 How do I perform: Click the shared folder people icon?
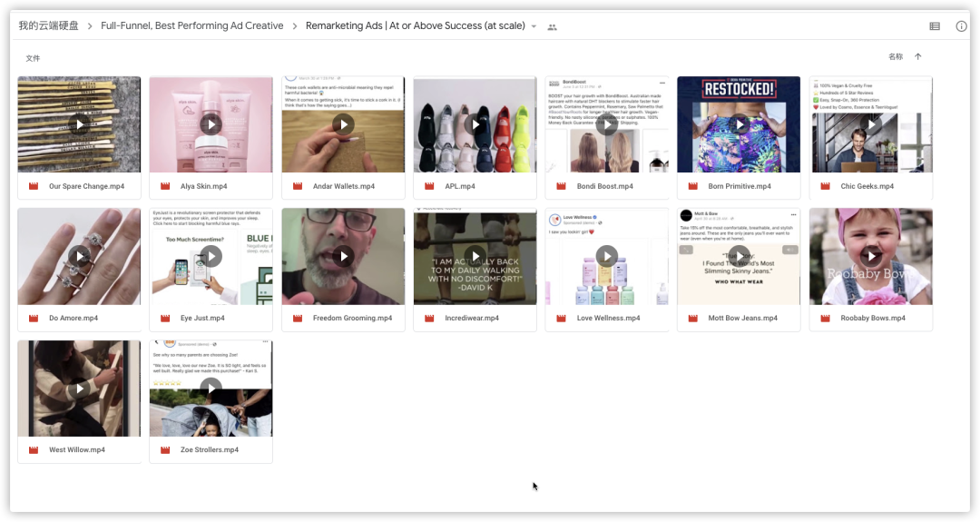click(x=552, y=27)
